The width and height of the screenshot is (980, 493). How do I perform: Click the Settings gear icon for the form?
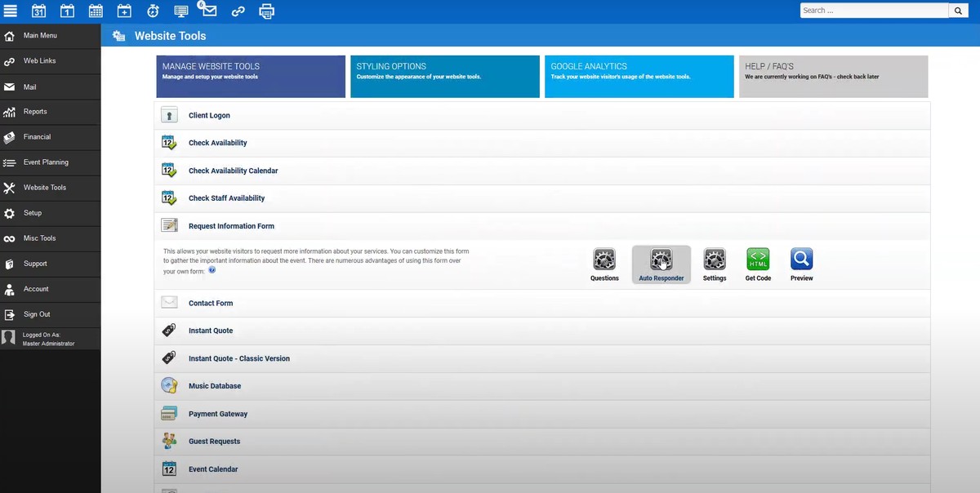coord(714,260)
